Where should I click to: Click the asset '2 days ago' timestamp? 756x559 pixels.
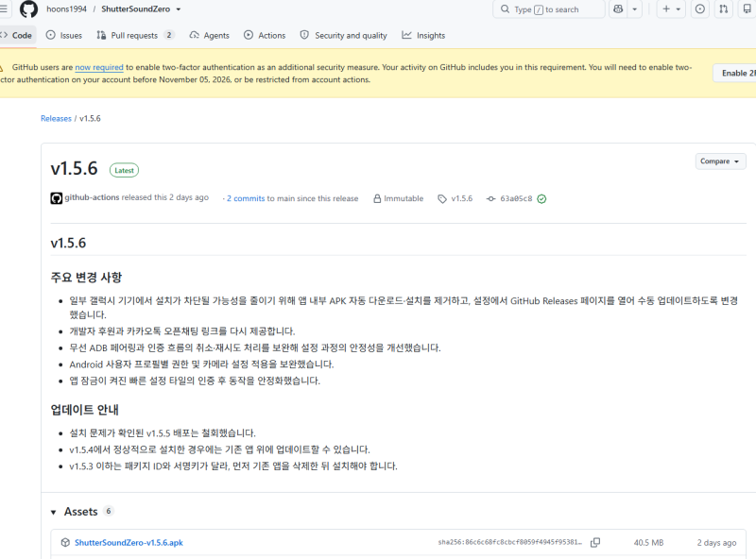pos(716,543)
